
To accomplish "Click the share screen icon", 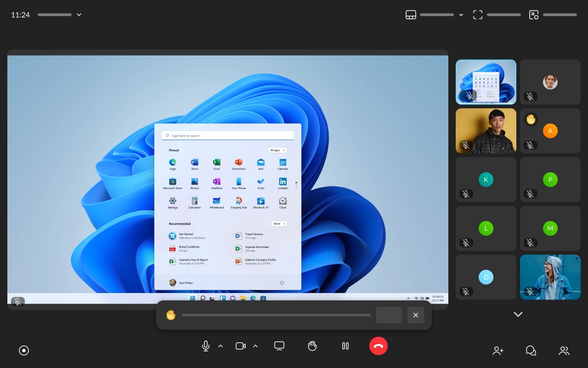I will tap(279, 346).
